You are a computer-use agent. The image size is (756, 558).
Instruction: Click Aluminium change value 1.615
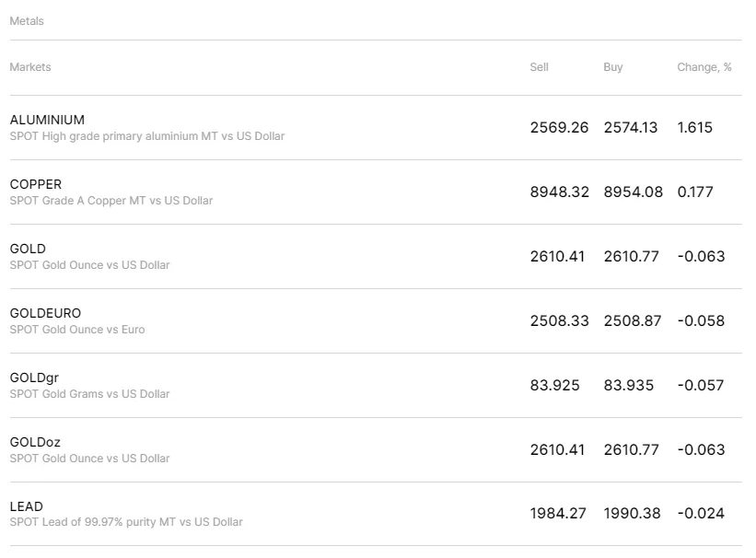pos(694,127)
